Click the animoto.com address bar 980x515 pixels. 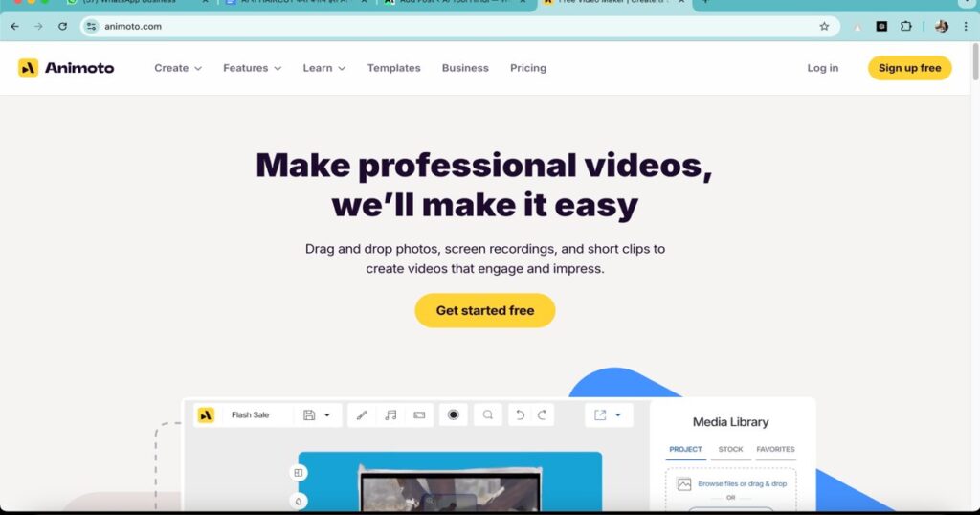pyautogui.click(x=459, y=26)
